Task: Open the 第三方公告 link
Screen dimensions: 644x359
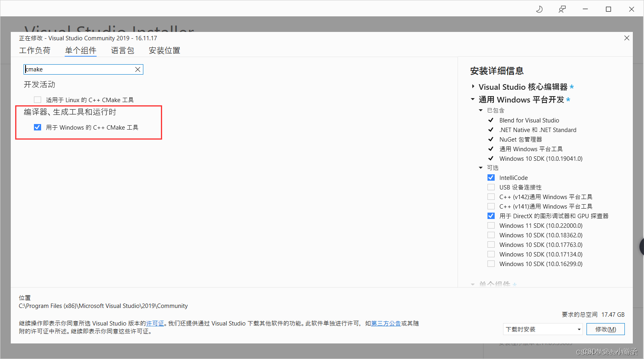Action: point(386,323)
